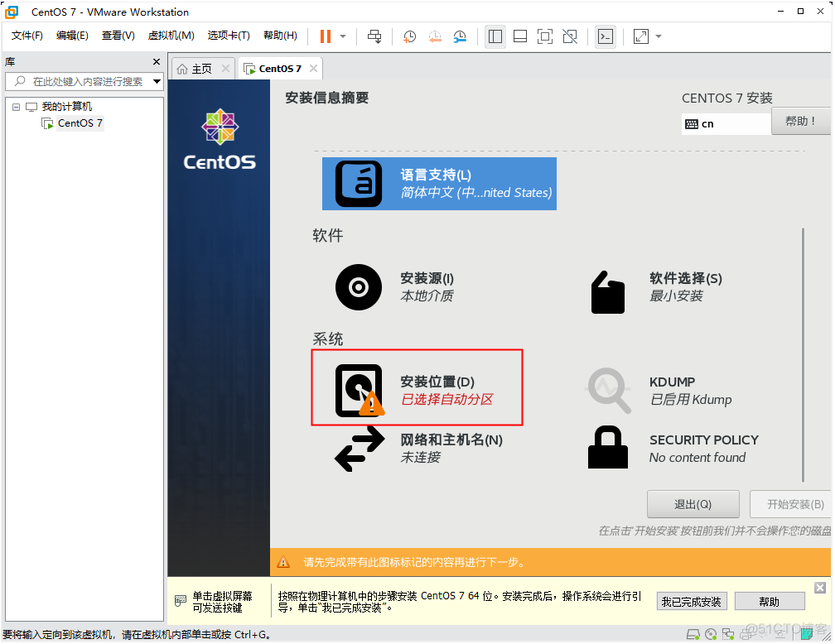Select 我的计算机 in the library tree
The image size is (835, 644).
click(66, 107)
